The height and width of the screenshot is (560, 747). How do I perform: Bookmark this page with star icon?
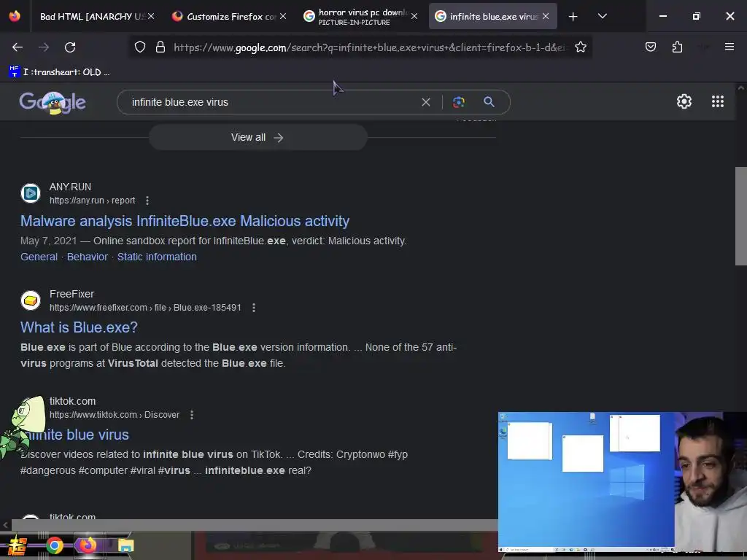pyautogui.click(x=580, y=47)
